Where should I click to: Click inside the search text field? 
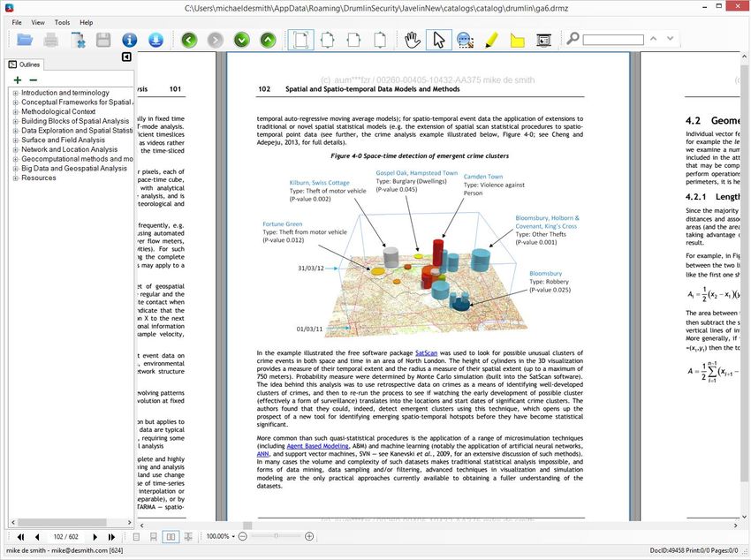(x=613, y=40)
